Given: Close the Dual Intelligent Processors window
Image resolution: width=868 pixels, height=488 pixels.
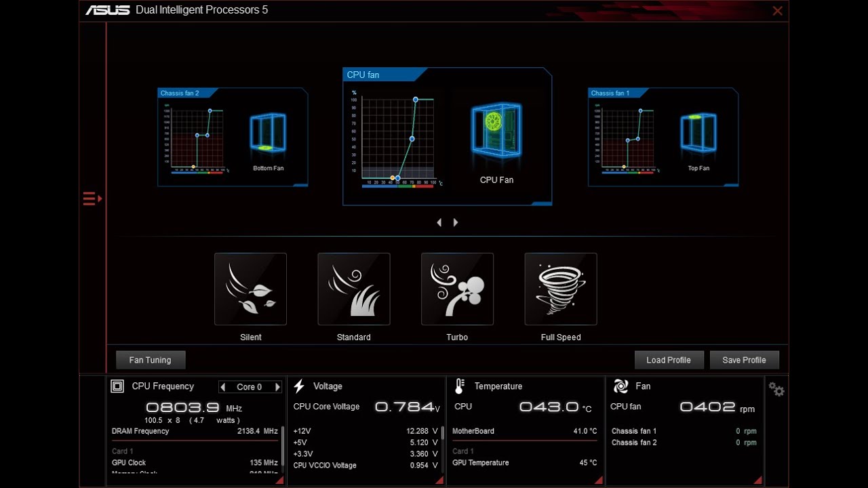Looking at the screenshot, I should pyautogui.click(x=777, y=11).
